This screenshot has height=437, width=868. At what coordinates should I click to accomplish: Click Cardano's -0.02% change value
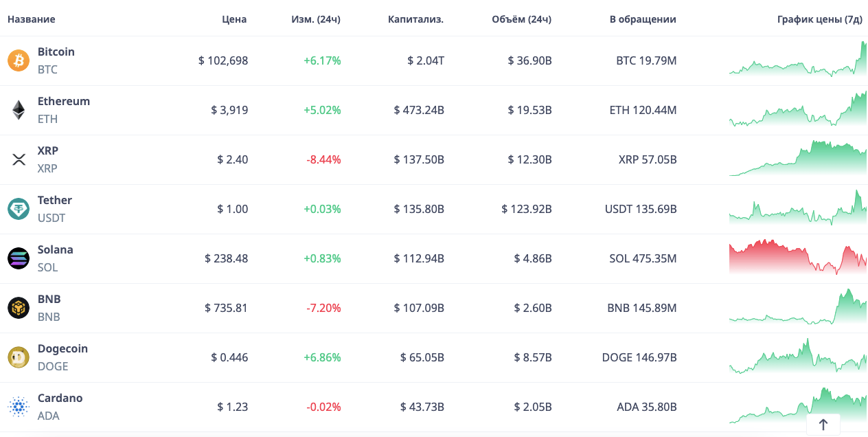coord(323,407)
